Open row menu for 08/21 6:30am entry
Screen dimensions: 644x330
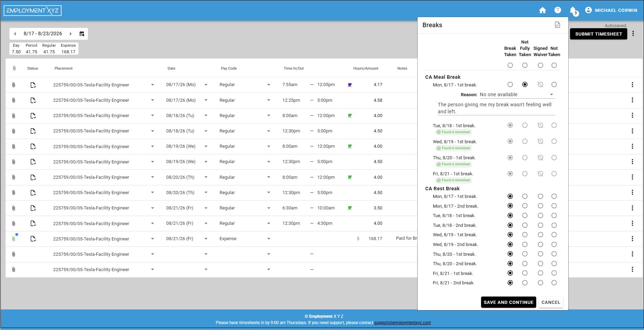pos(632,208)
